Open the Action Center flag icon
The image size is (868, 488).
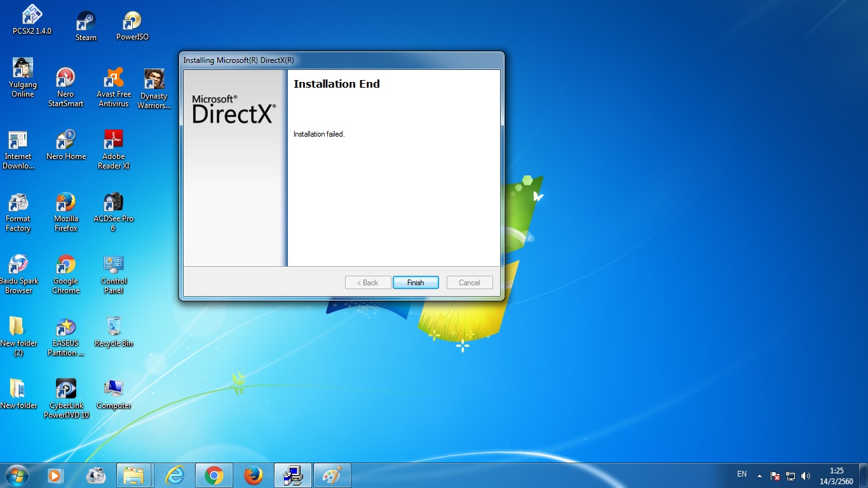(x=775, y=475)
